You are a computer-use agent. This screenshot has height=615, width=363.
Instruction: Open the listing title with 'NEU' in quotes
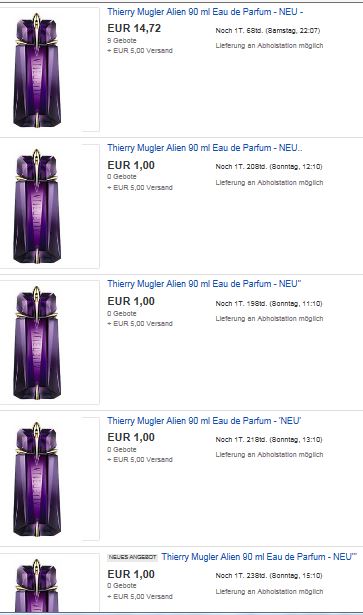point(204,420)
